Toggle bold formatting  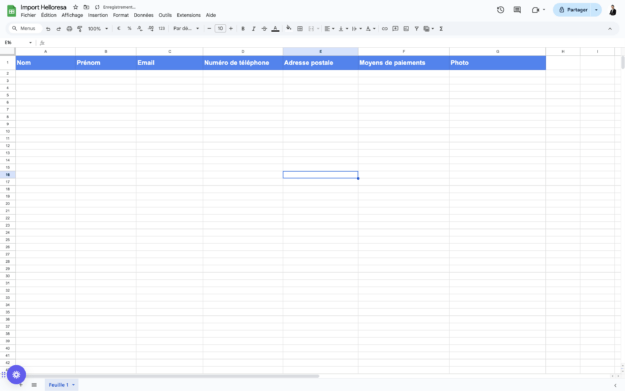pos(243,29)
